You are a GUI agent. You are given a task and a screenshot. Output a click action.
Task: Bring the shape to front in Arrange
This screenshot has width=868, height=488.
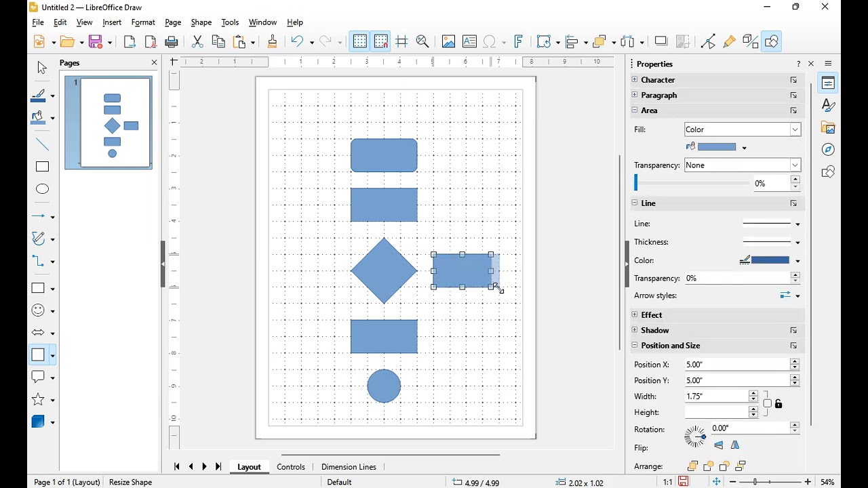(x=692, y=466)
